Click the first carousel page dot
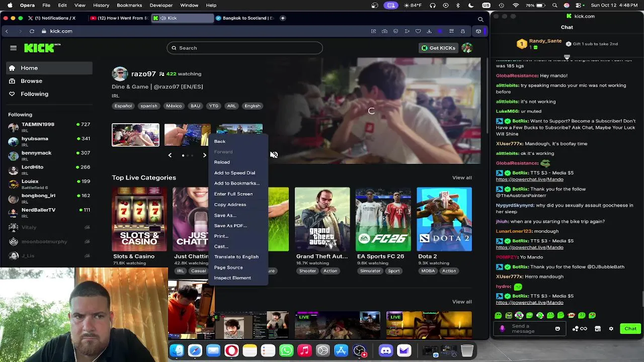The height and width of the screenshot is (362, 644). point(183,155)
